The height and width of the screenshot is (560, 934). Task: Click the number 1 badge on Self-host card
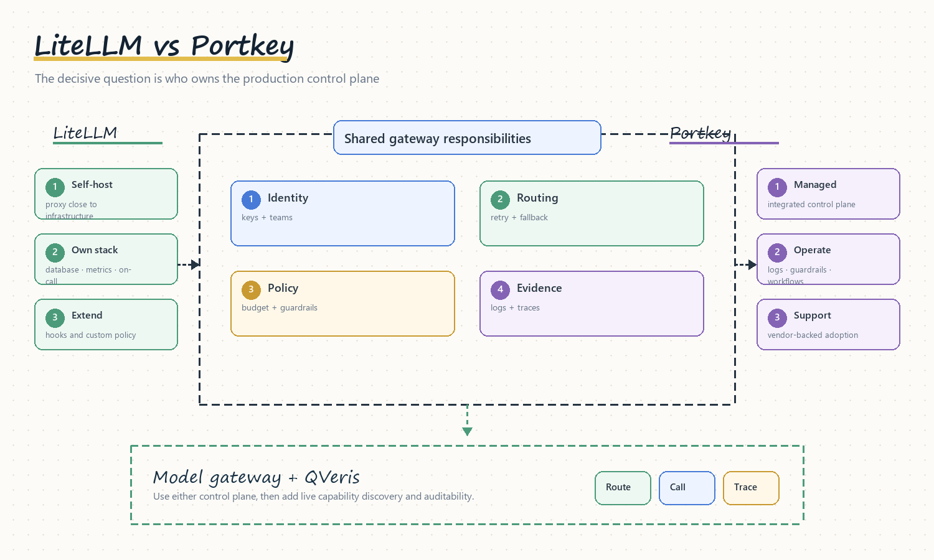[x=55, y=187]
